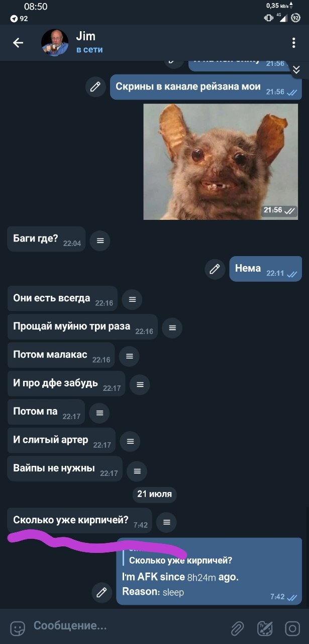Open message menu beside 'Прощай муйню три раза'
Screen dimensions: 309x644
[172, 328]
